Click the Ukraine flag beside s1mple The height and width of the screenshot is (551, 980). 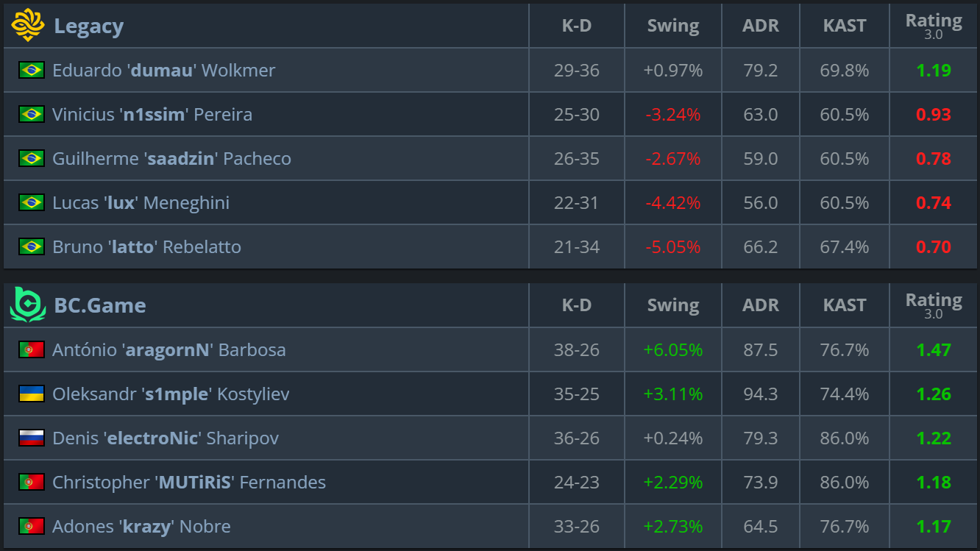32,394
